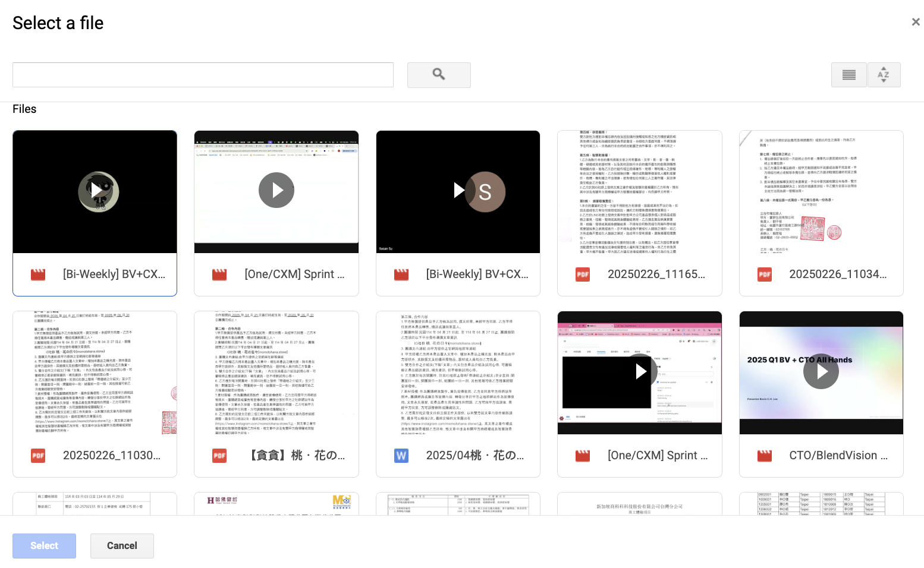The image size is (924, 568).
Task: Select the 20250226_11030 file name label
Action: pos(112,456)
